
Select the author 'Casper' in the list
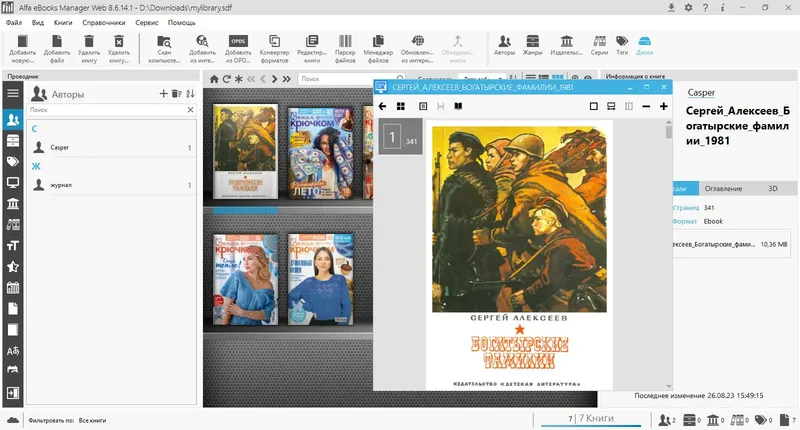click(x=112, y=147)
